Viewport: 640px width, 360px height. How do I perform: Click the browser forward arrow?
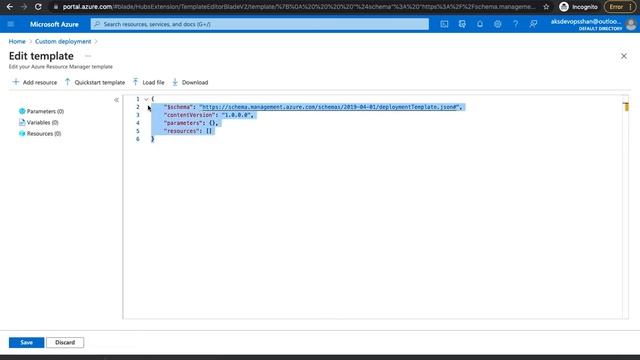(x=24, y=7)
